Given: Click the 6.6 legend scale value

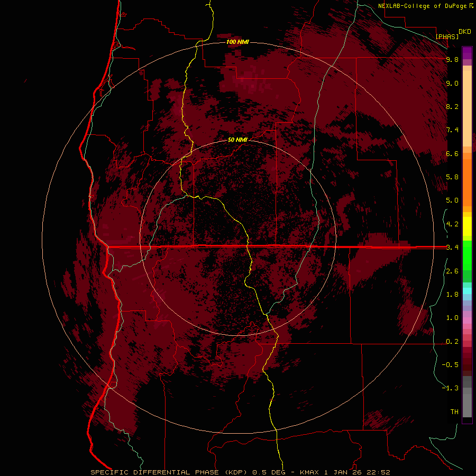Looking at the screenshot, I should click(452, 154).
